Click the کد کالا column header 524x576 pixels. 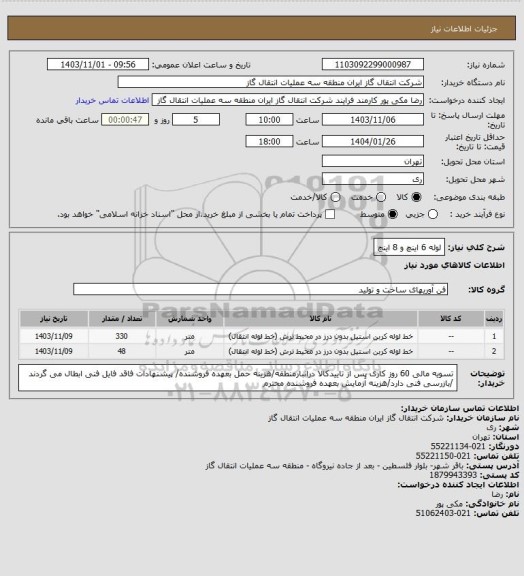pyautogui.click(x=451, y=319)
